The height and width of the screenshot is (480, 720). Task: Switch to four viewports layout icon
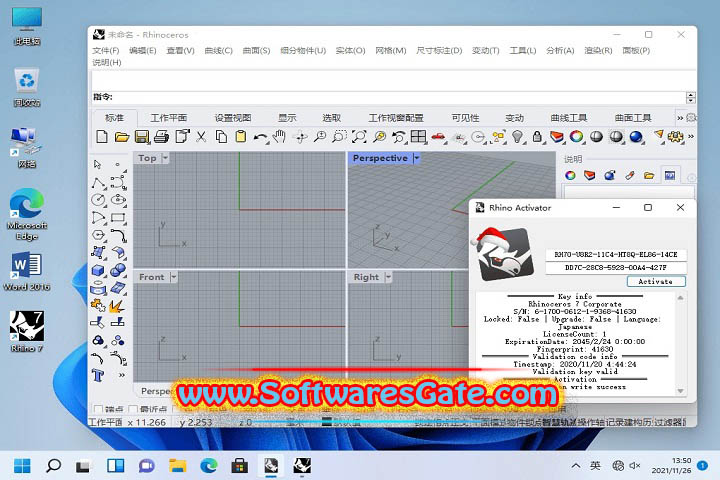tap(418, 136)
